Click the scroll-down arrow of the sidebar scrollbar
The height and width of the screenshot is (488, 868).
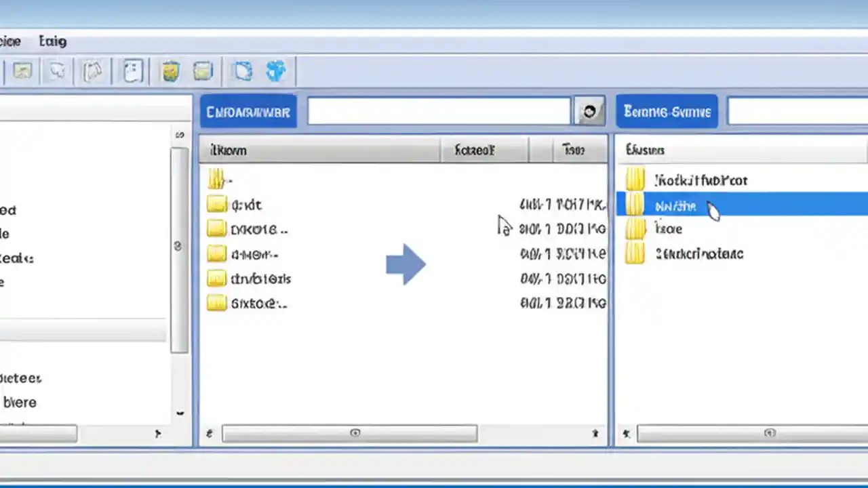pyautogui.click(x=180, y=413)
